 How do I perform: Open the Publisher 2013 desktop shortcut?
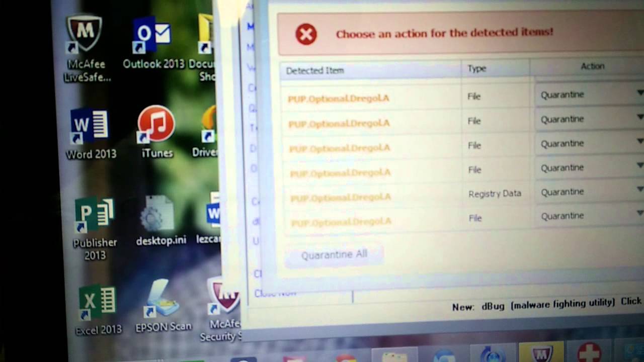point(95,229)
